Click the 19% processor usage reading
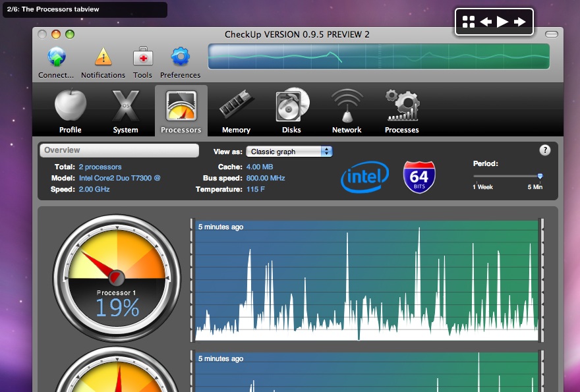This screenshot has width=580, height=392. (117, 307)
